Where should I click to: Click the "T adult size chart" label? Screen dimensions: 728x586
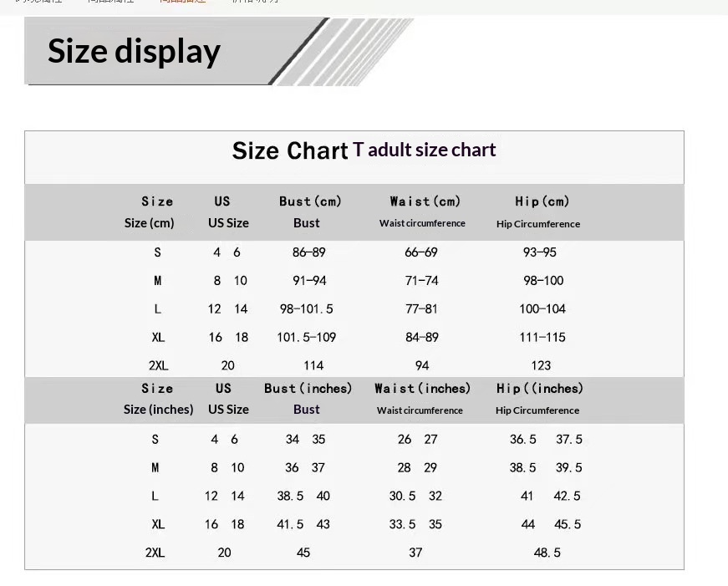click(425, 150)
